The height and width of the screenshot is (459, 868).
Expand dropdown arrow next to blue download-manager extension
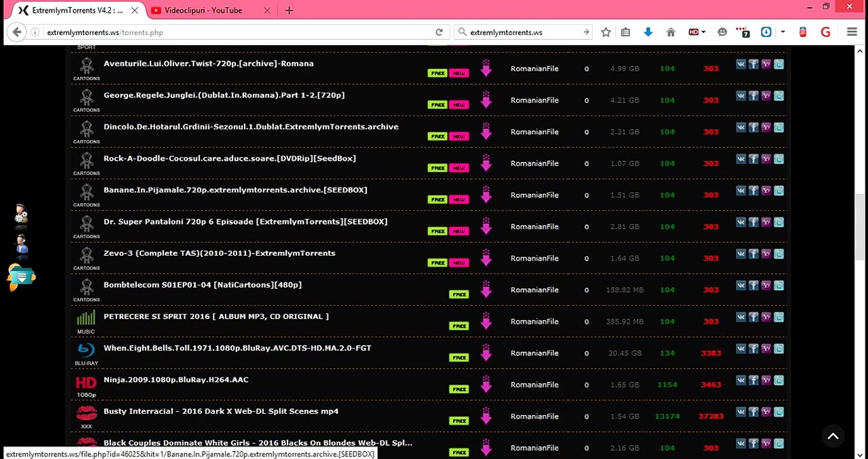click(x=783, y=32)
